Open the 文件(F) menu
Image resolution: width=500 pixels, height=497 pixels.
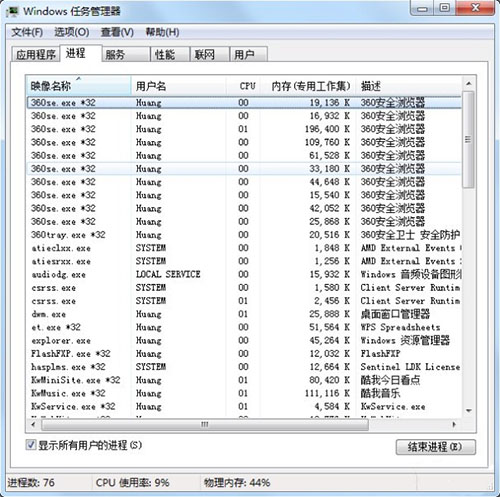click(x=27, y=32)
